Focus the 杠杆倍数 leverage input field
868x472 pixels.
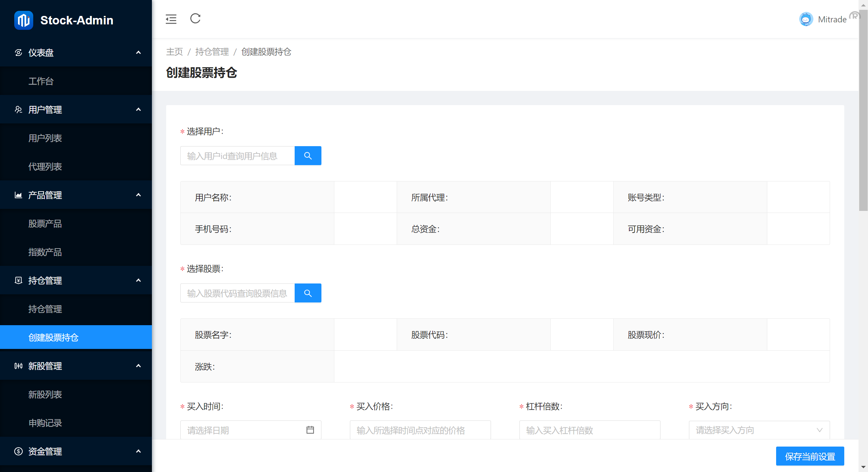coord(589,430)
